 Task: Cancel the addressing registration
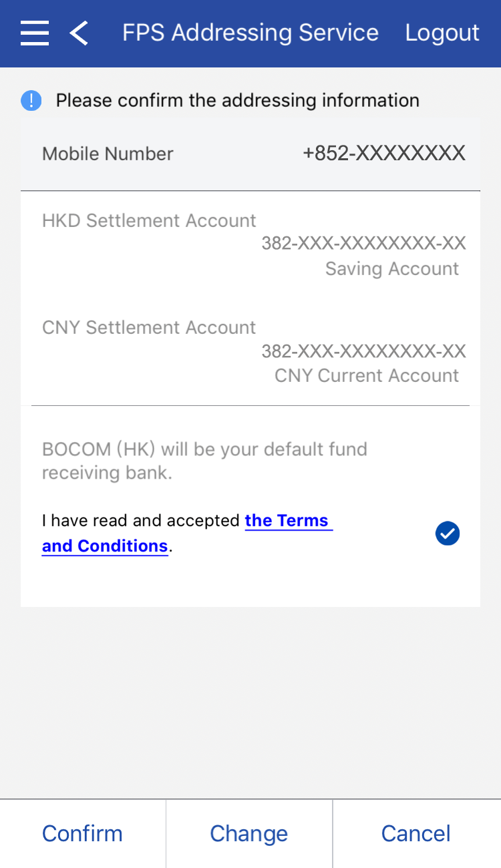tap(416, 833)
